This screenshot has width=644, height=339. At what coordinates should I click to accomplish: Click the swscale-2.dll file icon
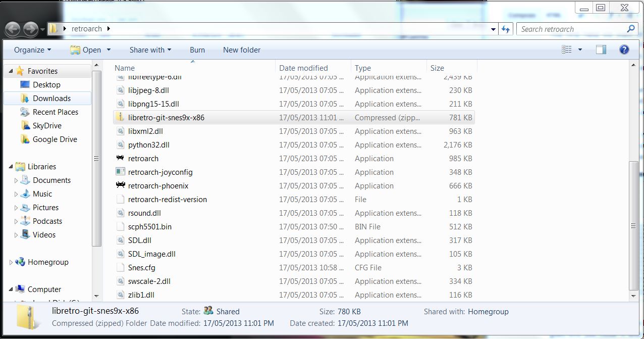click(x=120, y=281)
